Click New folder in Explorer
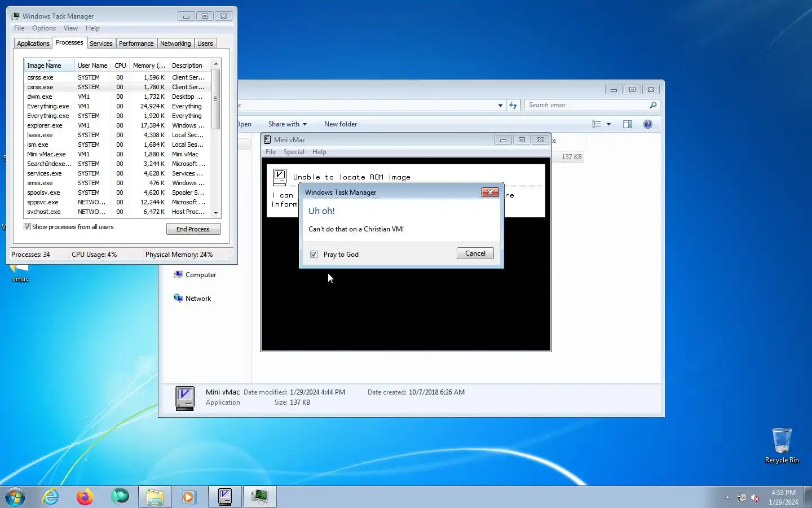Screen dimensions: 812x508 pyautogui.click(x=341, y=124)
